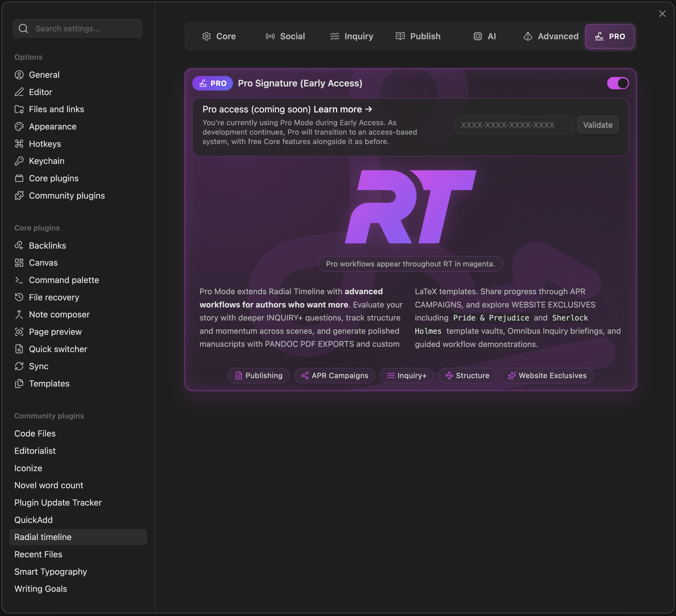Click the waves icon on Inquiry tab
The height and width of the screenshot is (616, 676).
pyautogui.click(x=335, y=36)
